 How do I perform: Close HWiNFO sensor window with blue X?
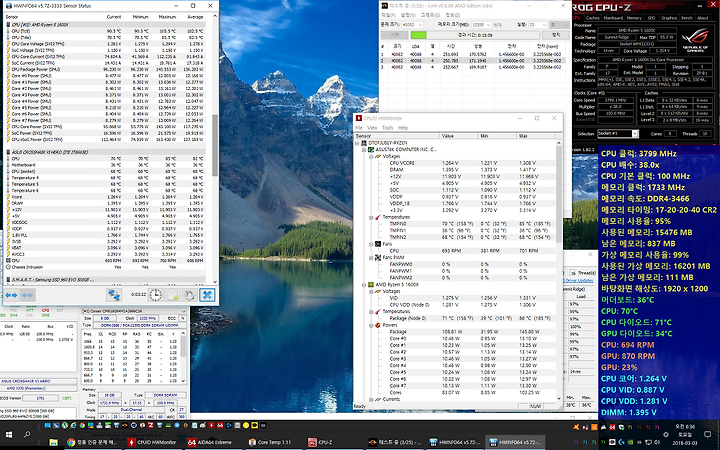coord(207,295)
